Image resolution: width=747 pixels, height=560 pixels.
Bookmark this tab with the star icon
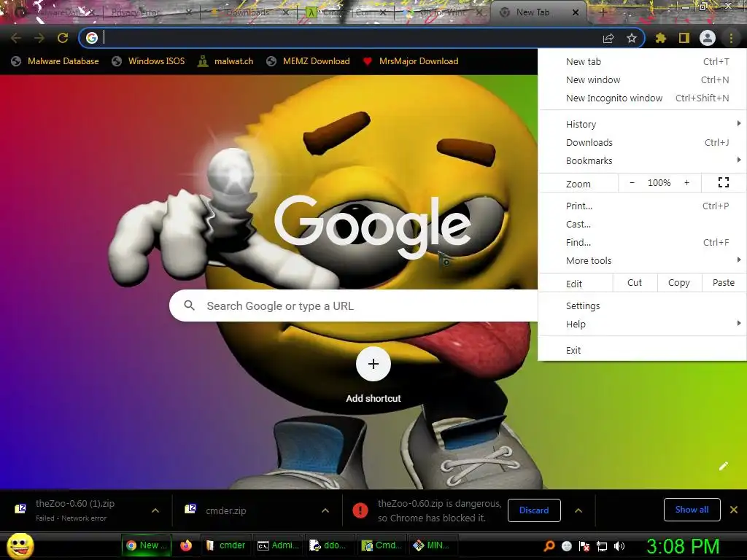click(632, 38)
